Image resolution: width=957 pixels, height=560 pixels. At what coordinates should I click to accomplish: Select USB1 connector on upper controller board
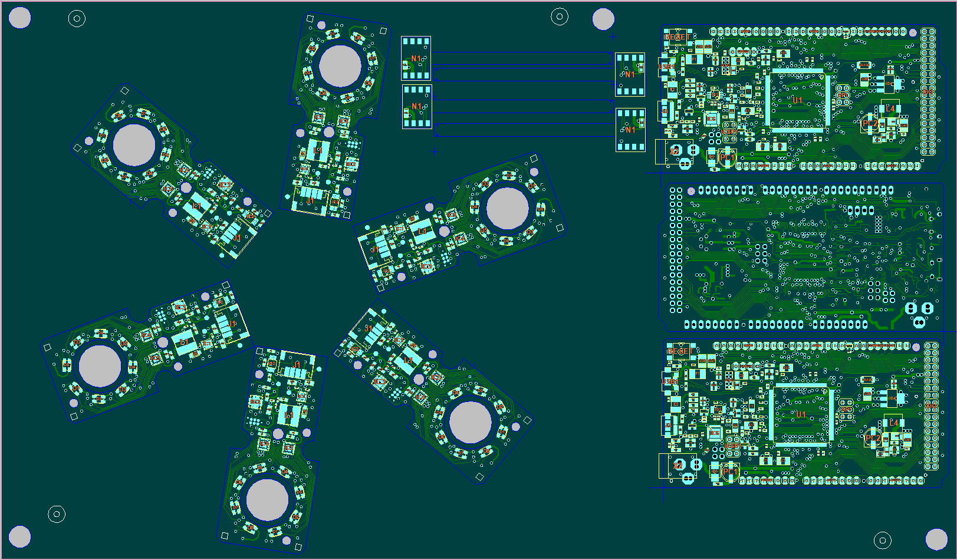(666, 67)
